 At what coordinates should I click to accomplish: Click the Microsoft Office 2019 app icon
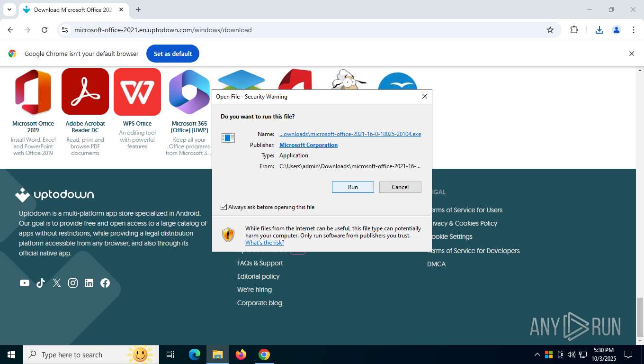(x=33, y=92)
